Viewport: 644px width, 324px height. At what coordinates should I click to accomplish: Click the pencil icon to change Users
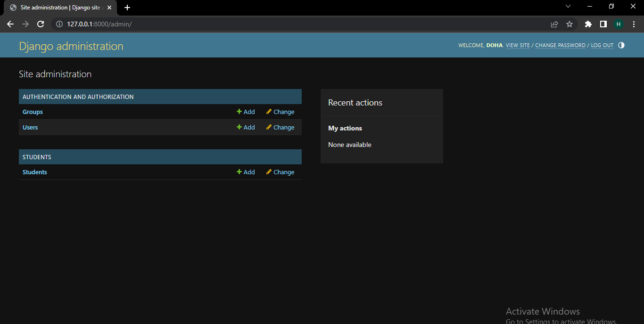pyautogui.click(x=268, y=127)
